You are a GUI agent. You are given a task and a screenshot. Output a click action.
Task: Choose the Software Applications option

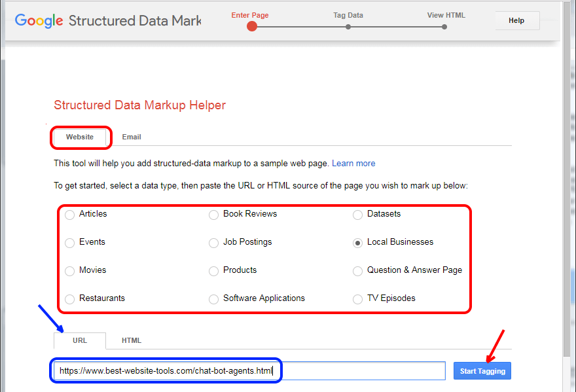pyautogui.click(x=213, y=299)
